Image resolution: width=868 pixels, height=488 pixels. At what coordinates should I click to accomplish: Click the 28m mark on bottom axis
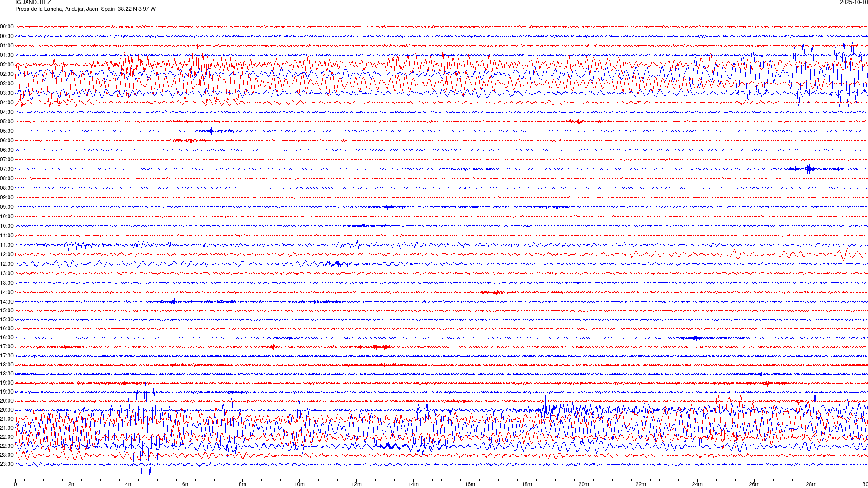[811, 484]
